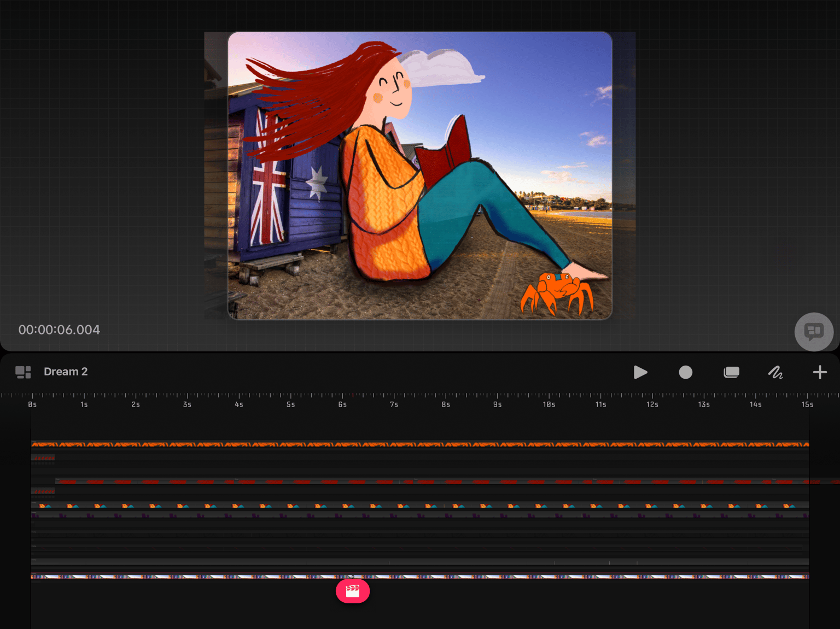Jump to the 14s mark on the ruler
Screen dimensions: 840x629
pos(756,404)
